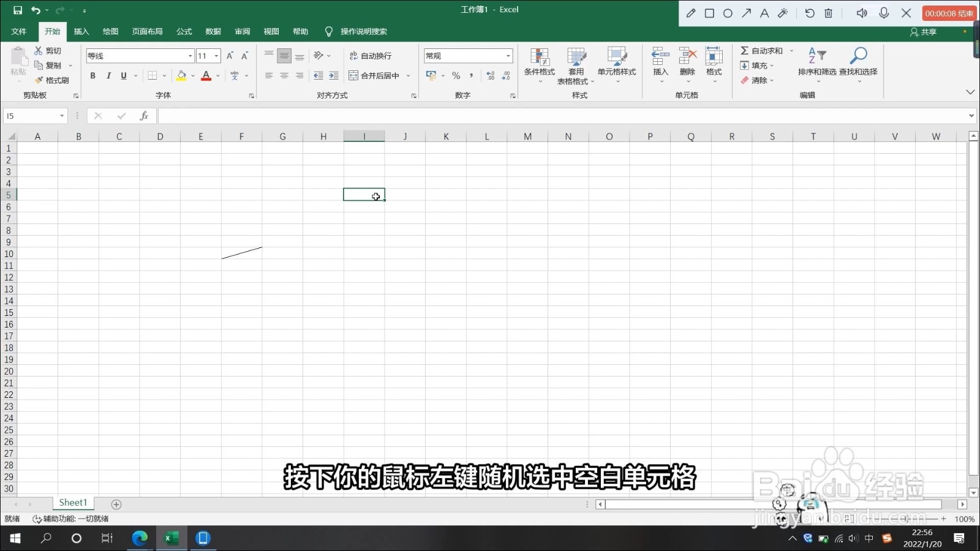Apply the yellow fill color
The width and height of the screenshot is (980, 551).
coord(181,75)
